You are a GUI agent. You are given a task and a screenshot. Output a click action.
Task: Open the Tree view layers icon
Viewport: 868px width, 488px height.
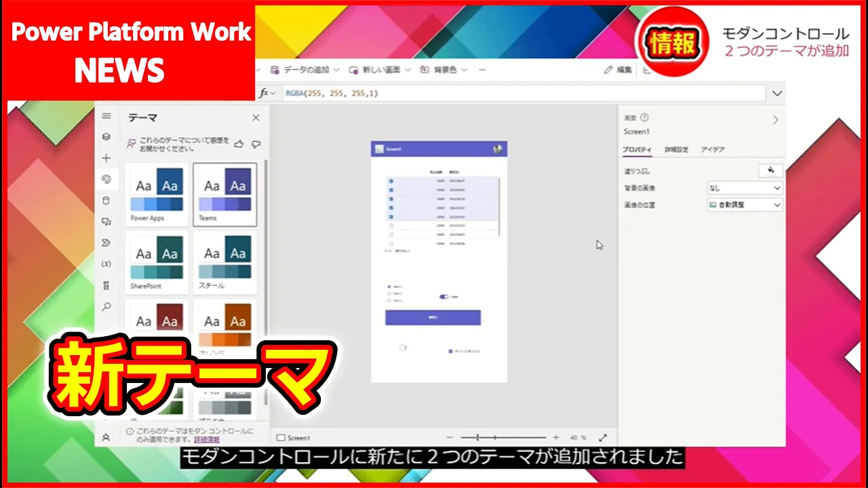tap(106, 137)
